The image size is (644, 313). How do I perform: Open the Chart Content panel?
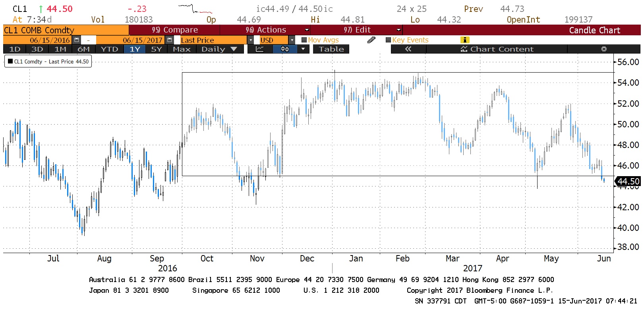497,49
